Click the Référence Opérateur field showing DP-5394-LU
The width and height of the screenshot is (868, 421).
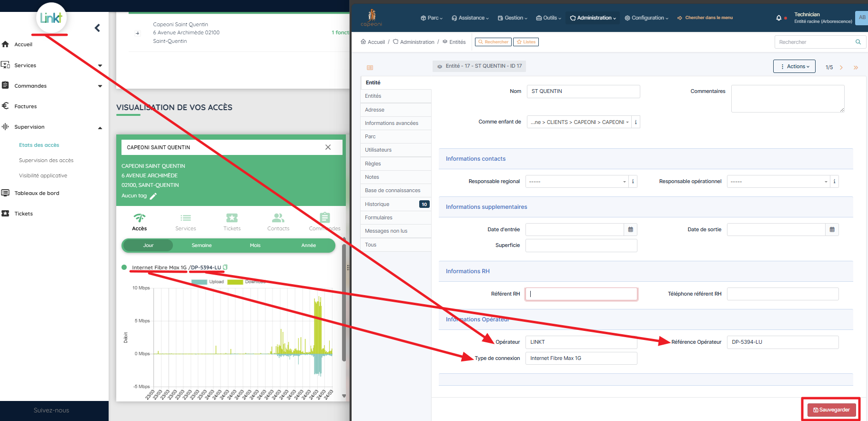[783, 342]
